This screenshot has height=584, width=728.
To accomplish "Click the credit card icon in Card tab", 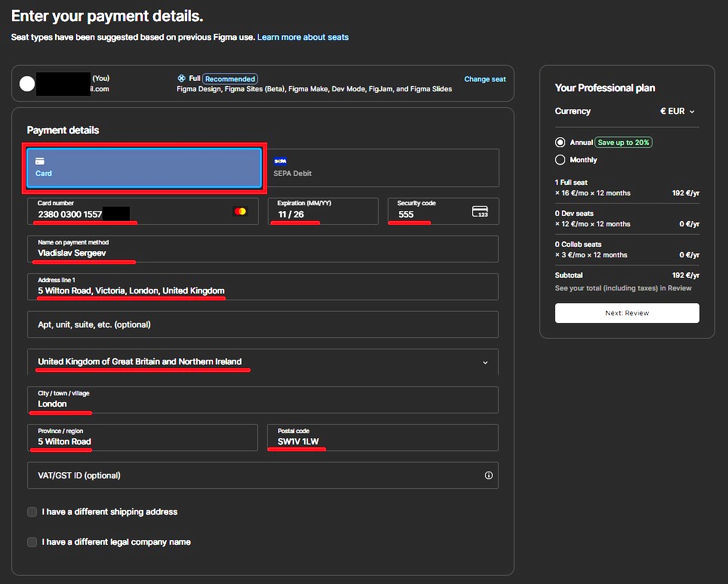I will point(40,161).
